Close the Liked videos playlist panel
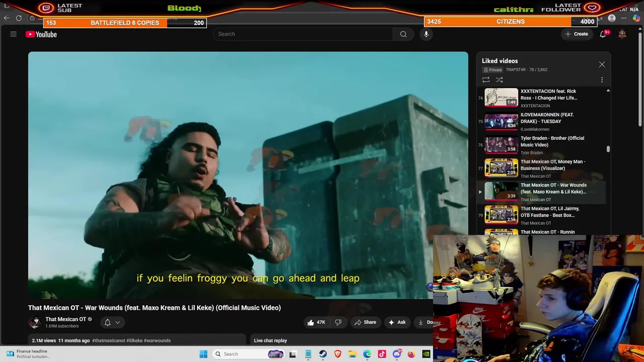The height and width of the screenshot is (362, 644). click(602, 64)
